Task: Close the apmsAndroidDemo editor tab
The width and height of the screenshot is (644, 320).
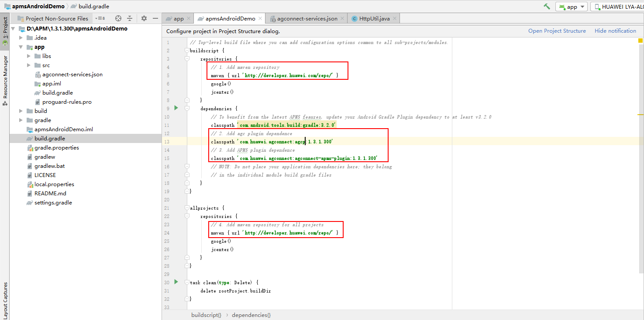Action: (x=260, y=19)
